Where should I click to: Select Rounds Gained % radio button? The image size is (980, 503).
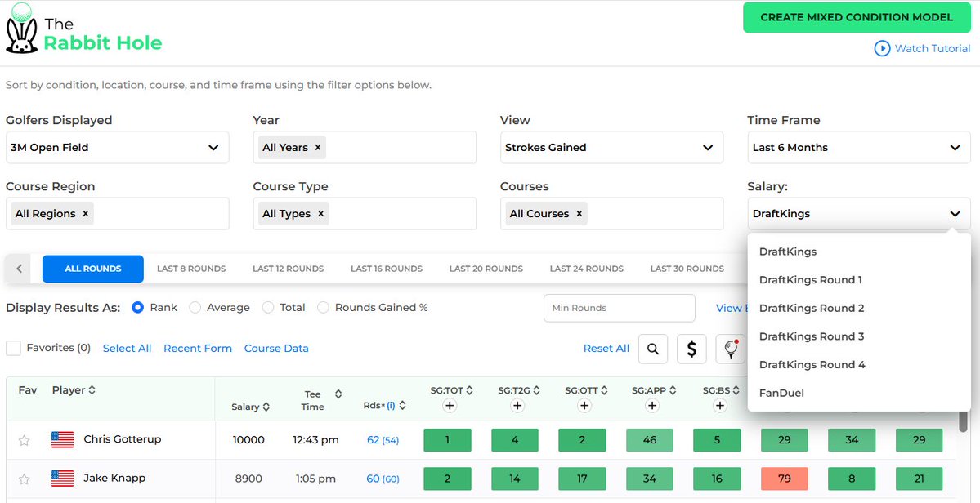[x=323, y=308]
